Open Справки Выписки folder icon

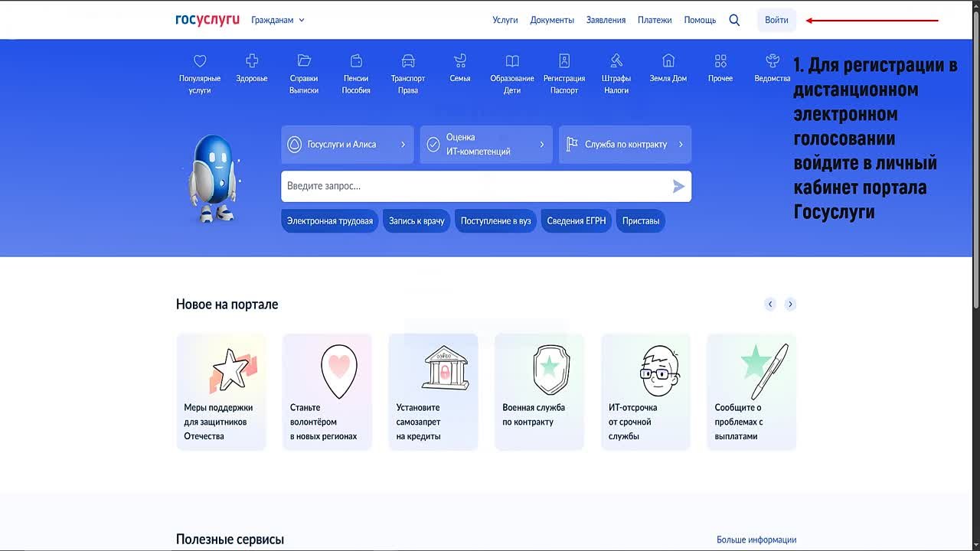tap(304, 60)
